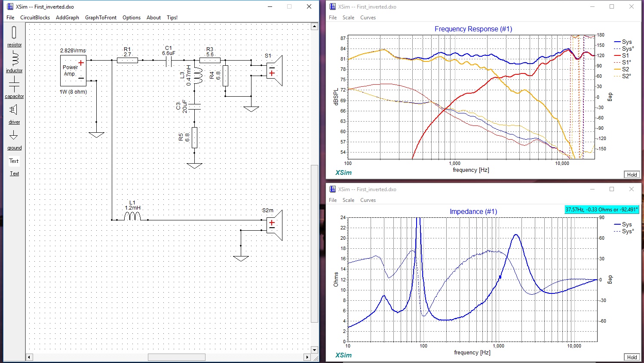
Task: Open the GraphToFront menu
Action: 101,18
